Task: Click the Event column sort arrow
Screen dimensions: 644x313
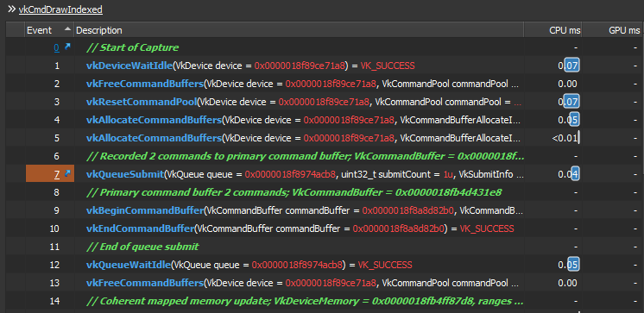Action: coord(67,29)
